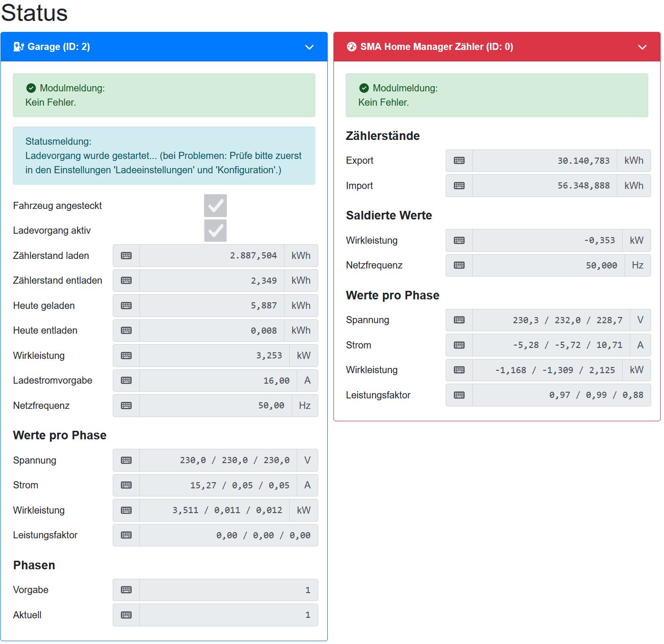
Task: Click keyboard icon beside Heute geladen value
Action: [126, 306]
